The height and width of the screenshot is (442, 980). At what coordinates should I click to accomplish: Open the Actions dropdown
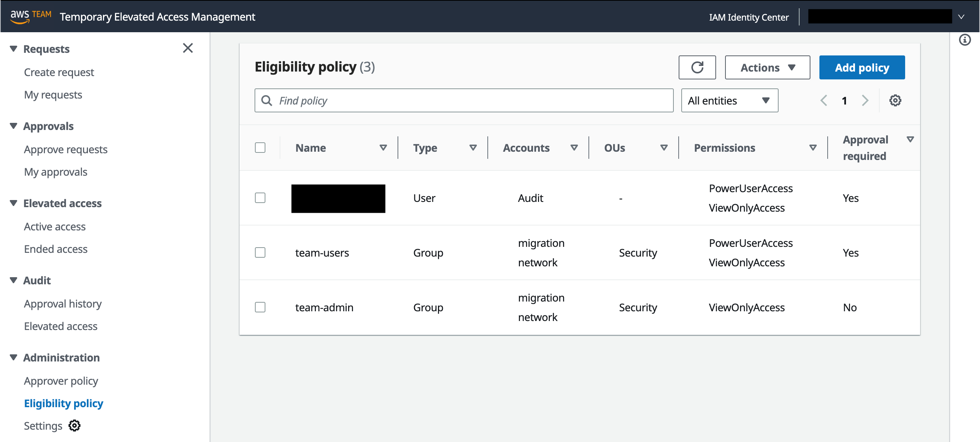(x=767, y=67)
